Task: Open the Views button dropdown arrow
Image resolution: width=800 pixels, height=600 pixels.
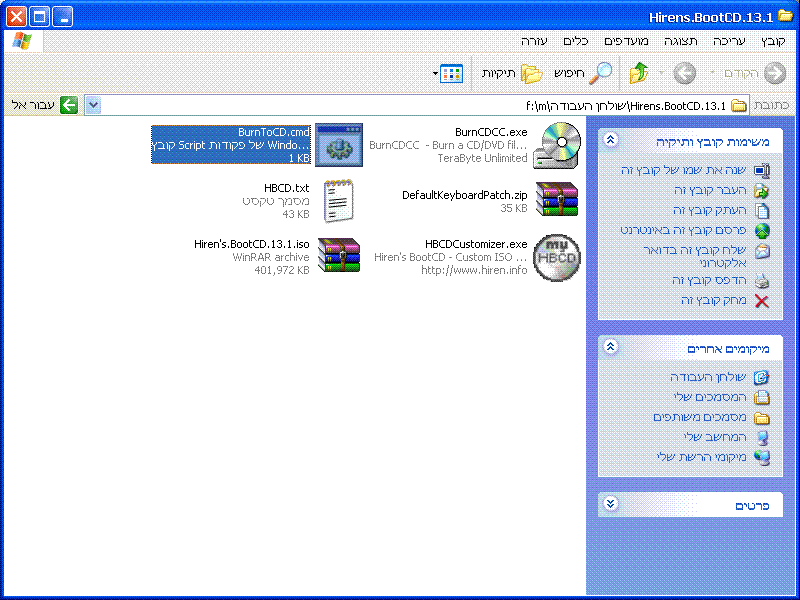Action: [x=435, y=73]
